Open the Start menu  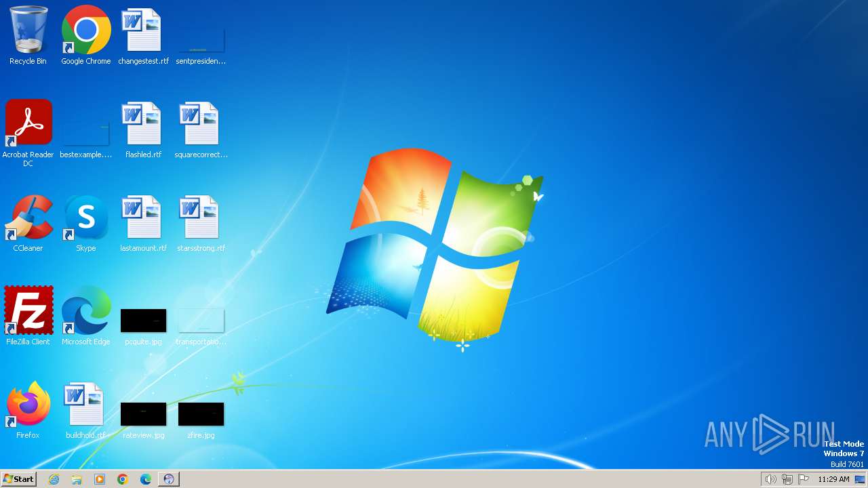click(18, 479)
